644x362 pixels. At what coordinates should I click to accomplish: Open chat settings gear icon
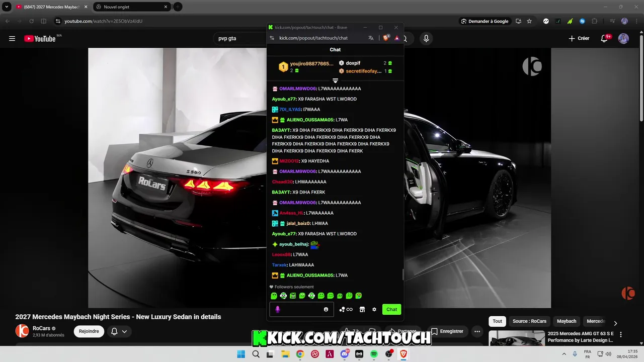(374, 309)
